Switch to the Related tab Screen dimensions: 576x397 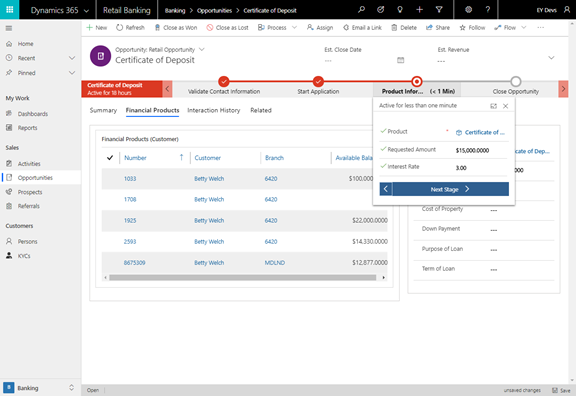pos(261,110)
